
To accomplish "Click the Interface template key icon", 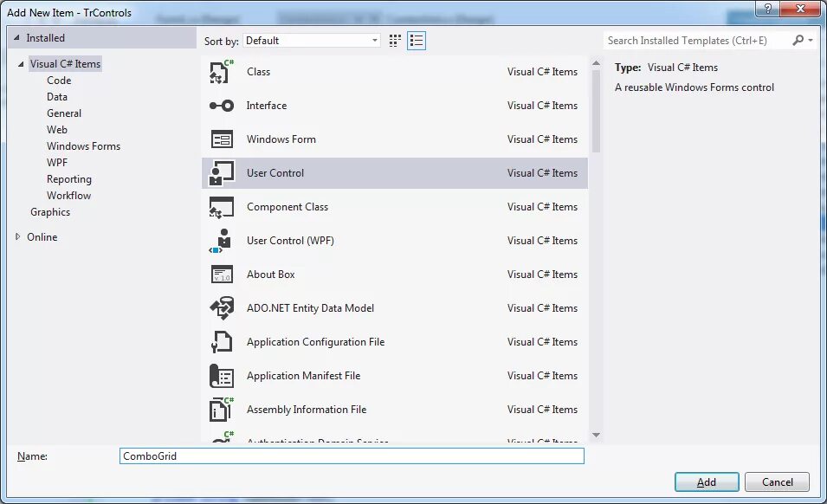I will (221, 105).
